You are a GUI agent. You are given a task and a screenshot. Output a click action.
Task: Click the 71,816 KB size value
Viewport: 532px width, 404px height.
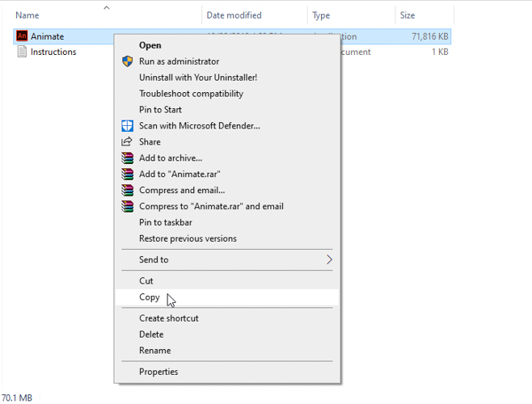tap(430, 36)
